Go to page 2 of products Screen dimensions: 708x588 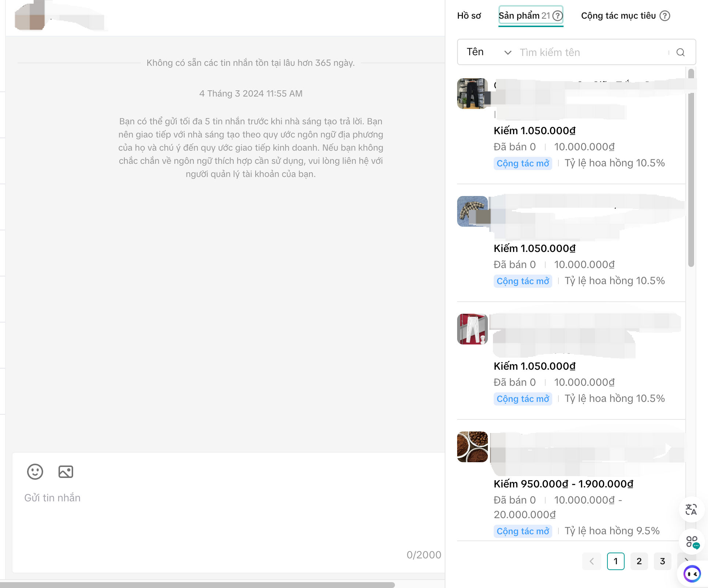pos(639,561)
